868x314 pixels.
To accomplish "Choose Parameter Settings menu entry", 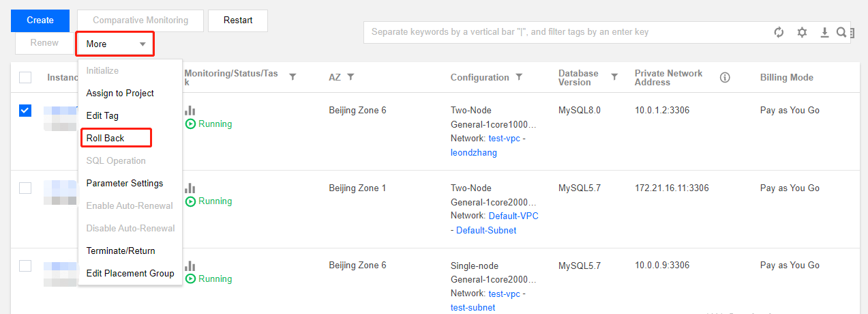I will [125, 183].
